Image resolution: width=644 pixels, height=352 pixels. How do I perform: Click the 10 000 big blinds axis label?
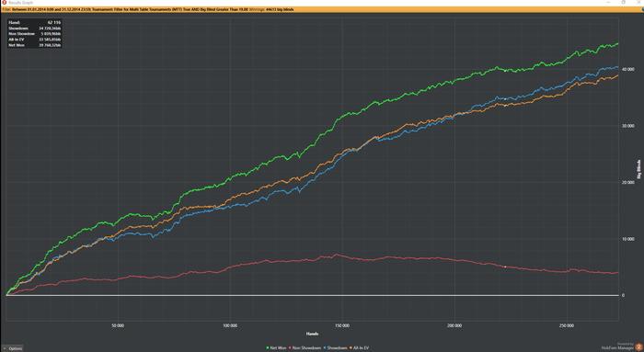point(627,239)
